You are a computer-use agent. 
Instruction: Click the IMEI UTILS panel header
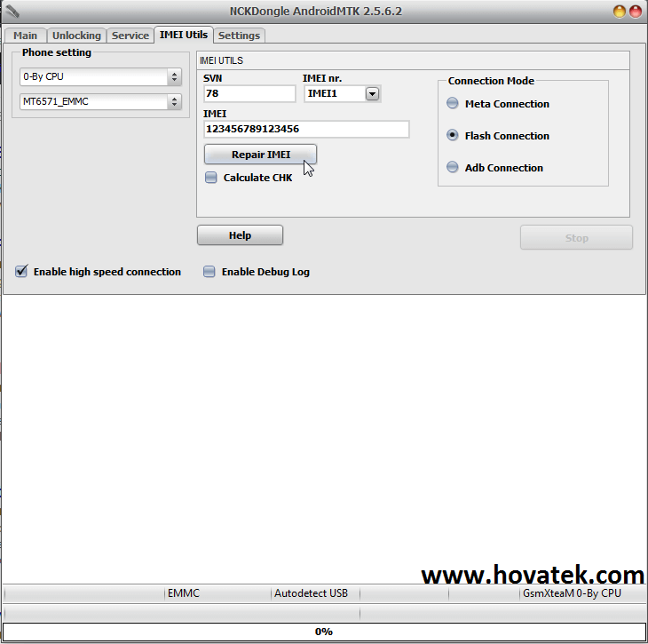(414, 60)
